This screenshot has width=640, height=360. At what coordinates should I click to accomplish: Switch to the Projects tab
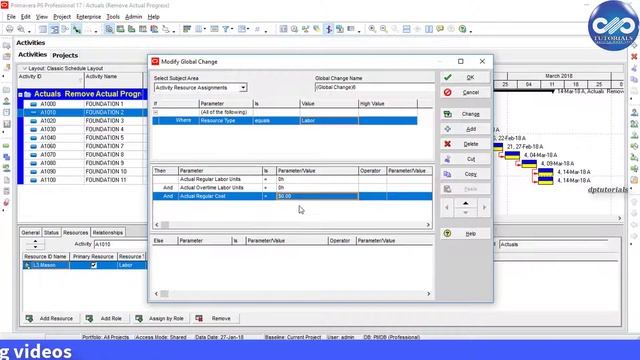(65, 55)
